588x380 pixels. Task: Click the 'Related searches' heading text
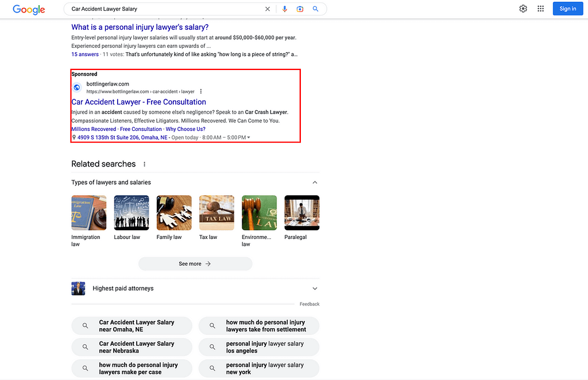(103, 164)
